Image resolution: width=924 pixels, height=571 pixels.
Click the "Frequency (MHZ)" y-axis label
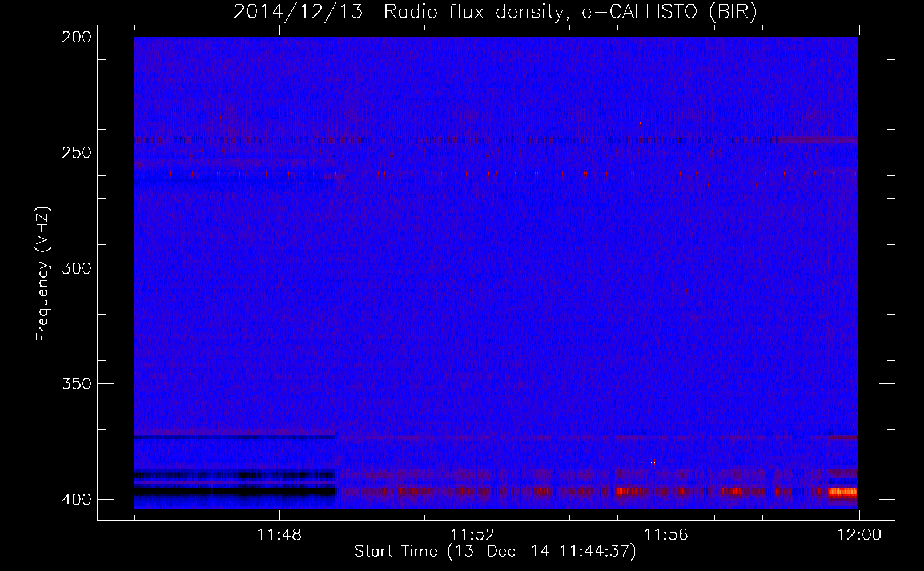[x=43, y=274]
